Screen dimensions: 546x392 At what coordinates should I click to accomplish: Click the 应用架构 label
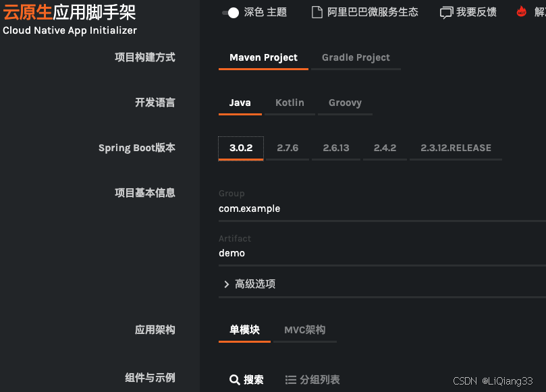(x=155, y=330)
